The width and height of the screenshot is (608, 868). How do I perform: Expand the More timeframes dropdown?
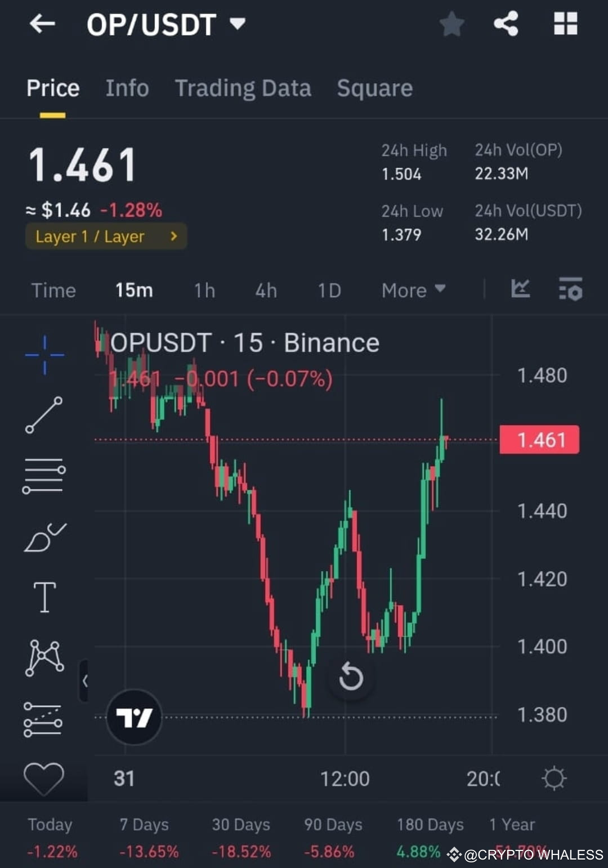pos(413,290)
